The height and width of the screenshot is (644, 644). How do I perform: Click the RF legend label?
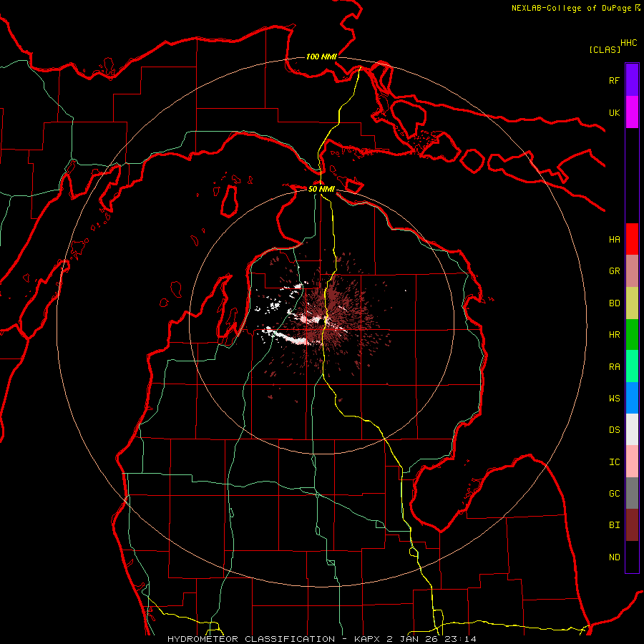[614, 80]
